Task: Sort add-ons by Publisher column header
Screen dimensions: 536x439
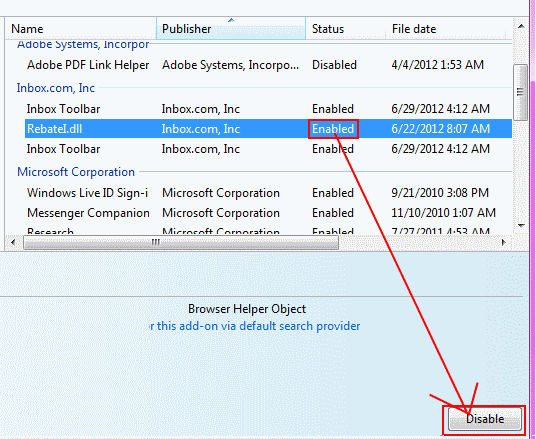Action: point(231,29)
